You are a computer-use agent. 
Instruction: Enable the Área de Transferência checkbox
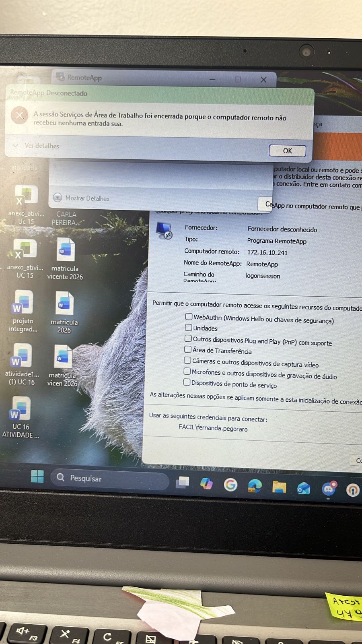[187, 349]
